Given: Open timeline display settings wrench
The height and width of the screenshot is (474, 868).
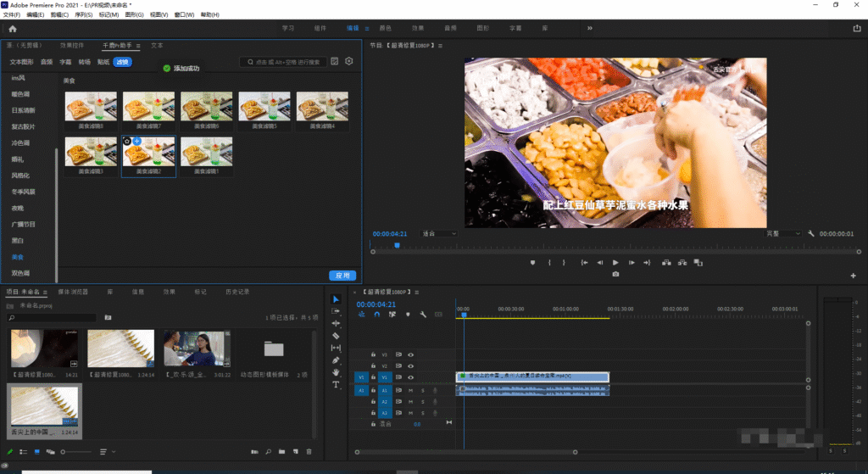Looking at the screenshot, I should (422, 314).
